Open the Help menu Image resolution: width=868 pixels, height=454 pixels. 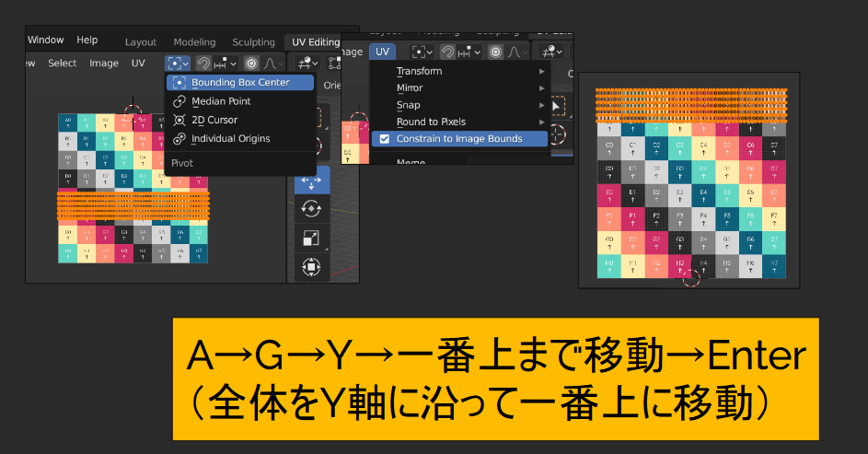point(87,40)
